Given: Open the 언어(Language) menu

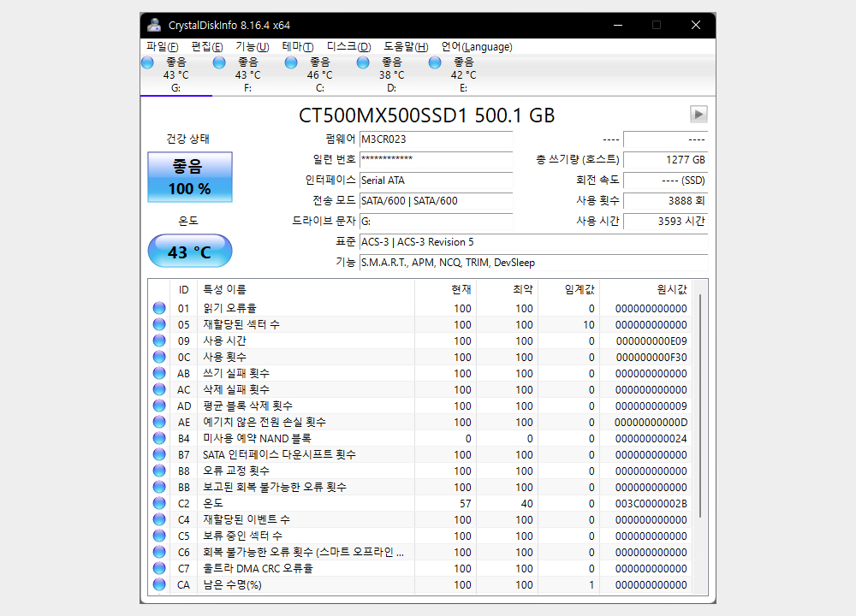Looking at the screenshot, I should (x=477, y=47).
